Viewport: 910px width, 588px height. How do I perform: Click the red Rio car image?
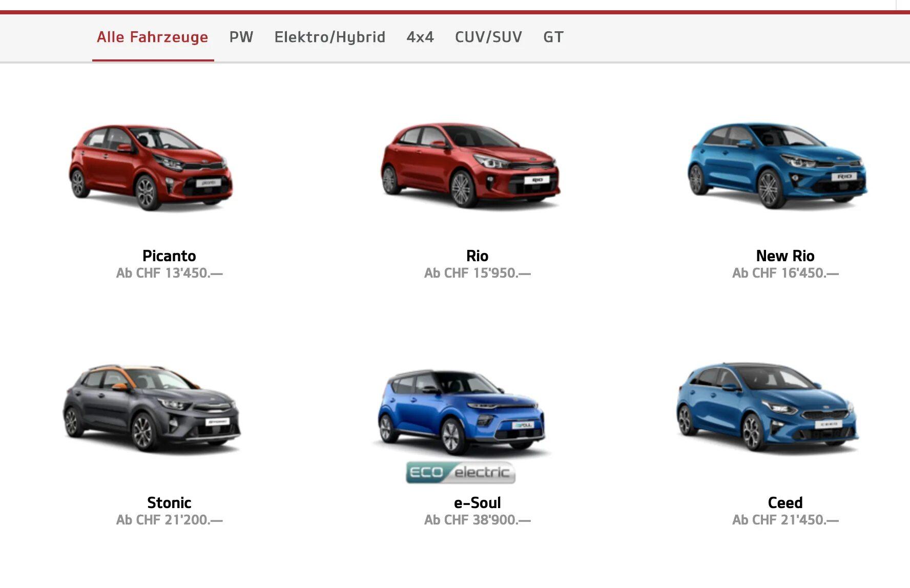(470, 165)
